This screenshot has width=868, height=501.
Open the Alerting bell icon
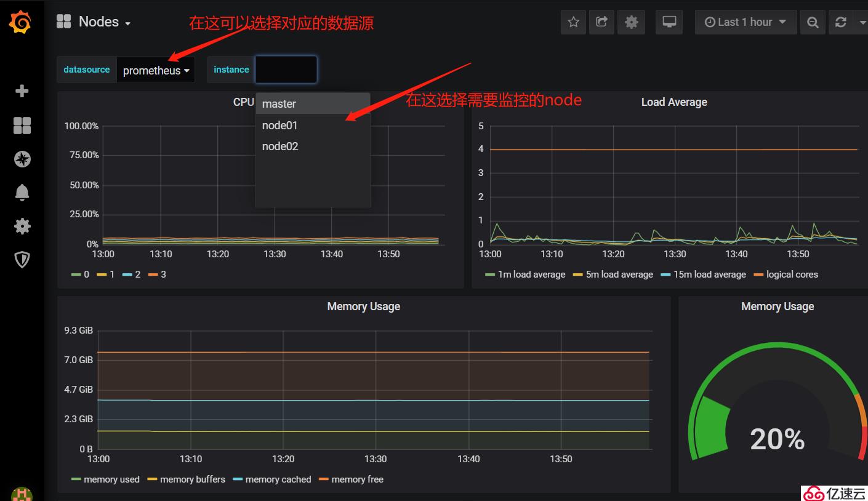tap(22, 193)
